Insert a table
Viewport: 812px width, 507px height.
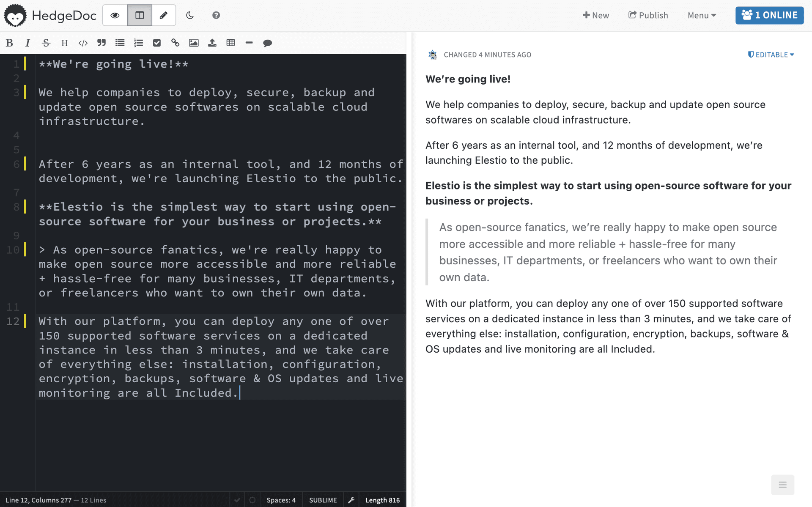(x=230, y=43)
